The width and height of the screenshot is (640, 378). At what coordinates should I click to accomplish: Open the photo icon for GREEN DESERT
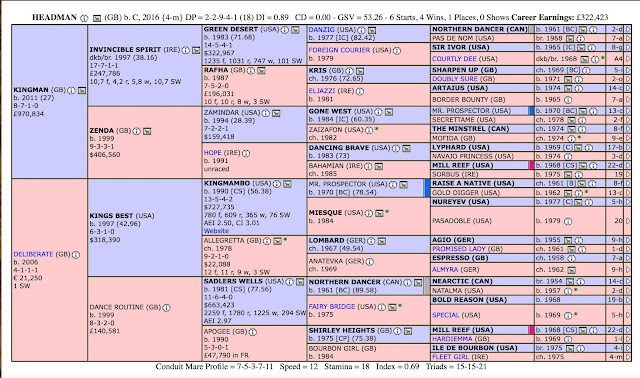tap(296, 30)
